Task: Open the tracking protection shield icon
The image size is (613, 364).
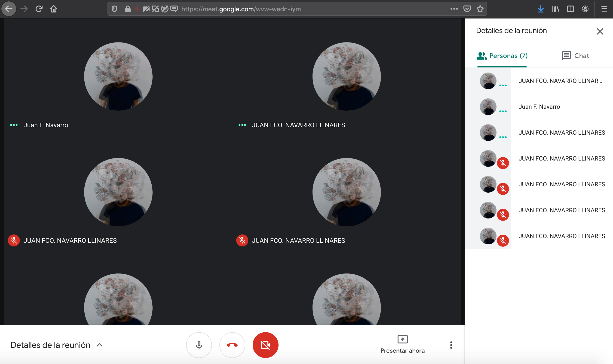Action: [x=114, y=9]
